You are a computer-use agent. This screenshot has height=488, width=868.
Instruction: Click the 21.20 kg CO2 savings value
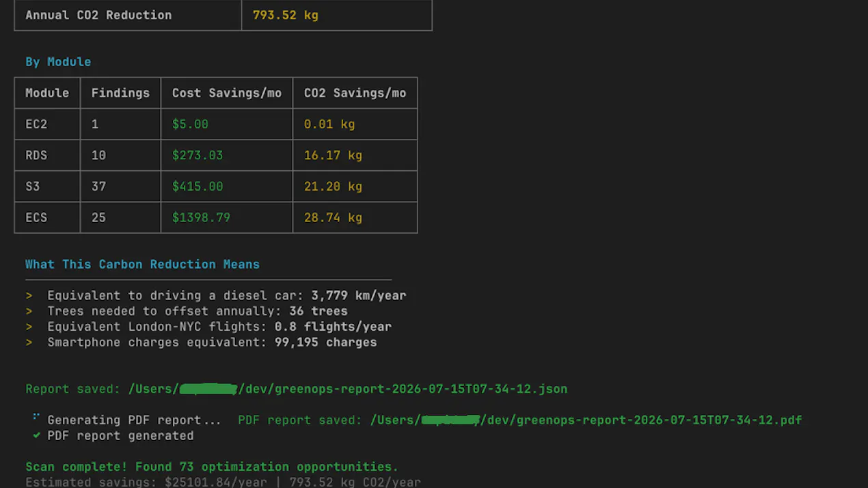pos(333,187)
